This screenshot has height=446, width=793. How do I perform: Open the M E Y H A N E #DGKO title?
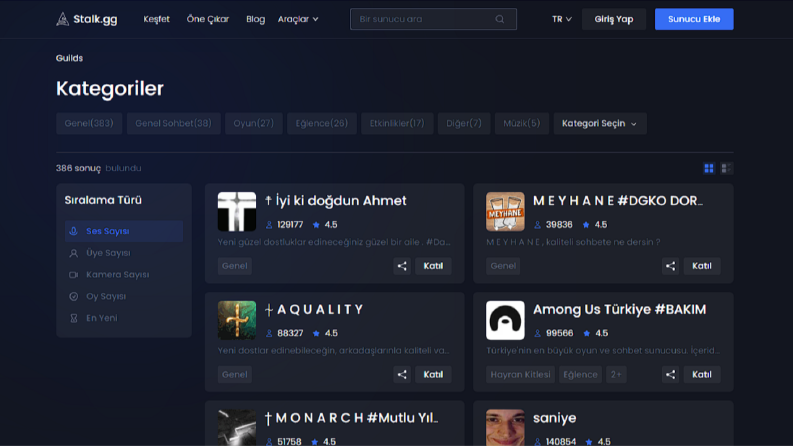(x=618, y=201)
